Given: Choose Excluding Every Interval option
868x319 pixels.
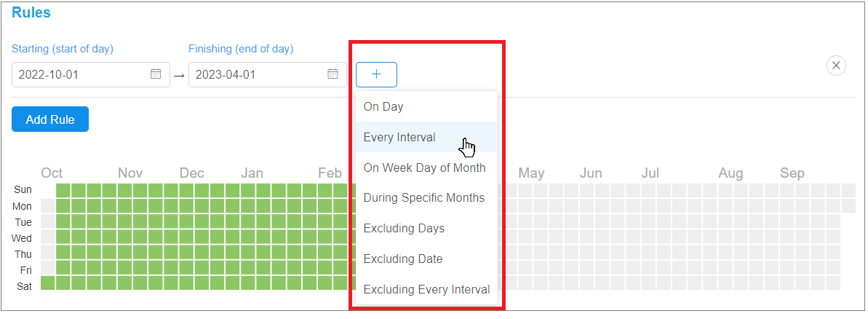Looking at the screenshot, I should [427, 289].
